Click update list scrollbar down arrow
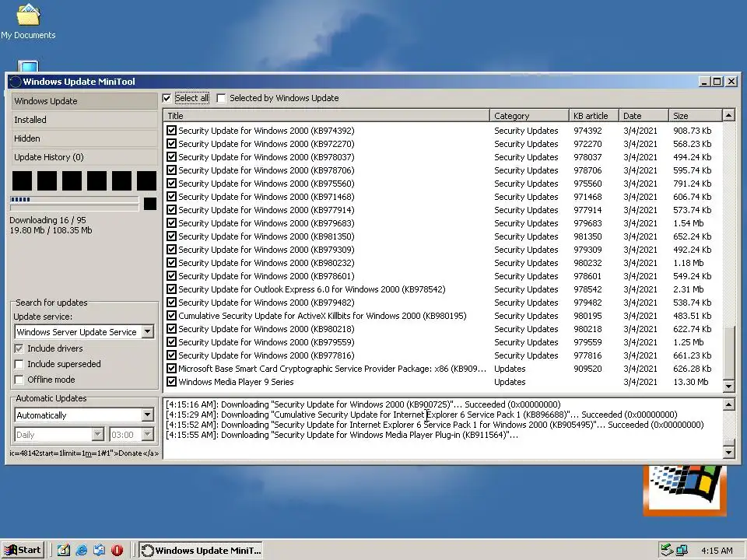This screenshot has width=747, height=560. [728, 386]
